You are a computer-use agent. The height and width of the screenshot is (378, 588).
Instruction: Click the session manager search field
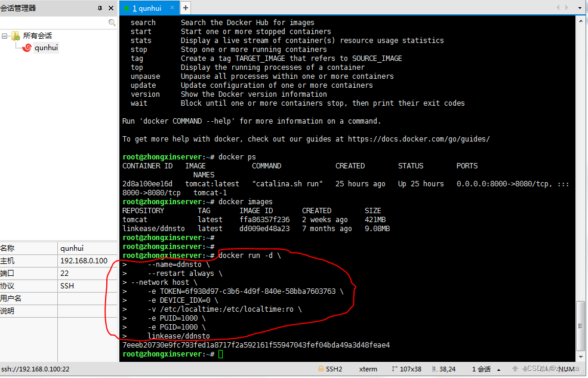54,23
